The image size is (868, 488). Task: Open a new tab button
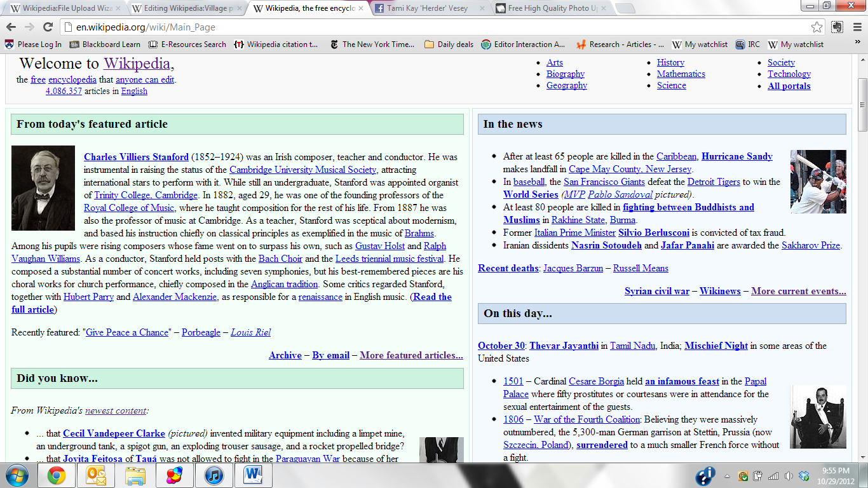click(624, 9)
